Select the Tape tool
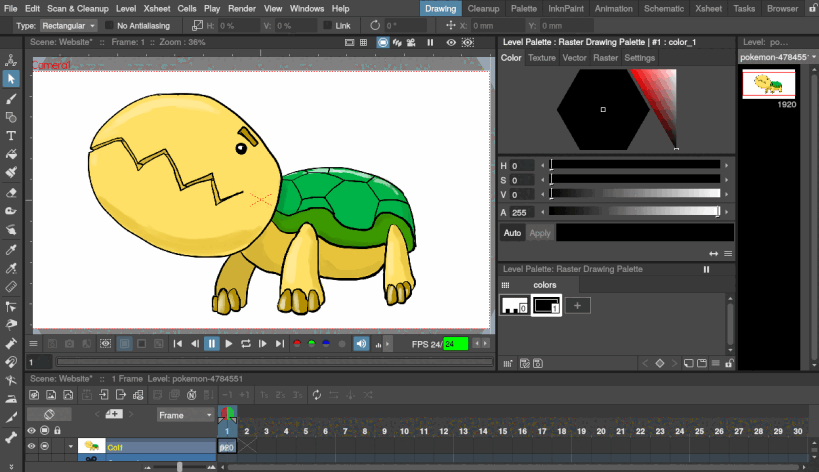Viewport: 819px width, 472px height. (x=10, y=211)
